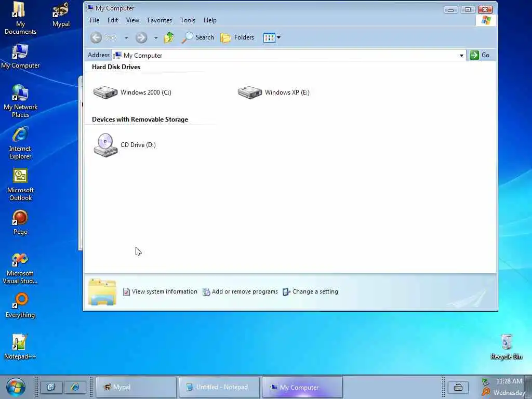The height and width of the screenshot is (399, 532).
Task: Open the File menu
Action: (95, 20)
